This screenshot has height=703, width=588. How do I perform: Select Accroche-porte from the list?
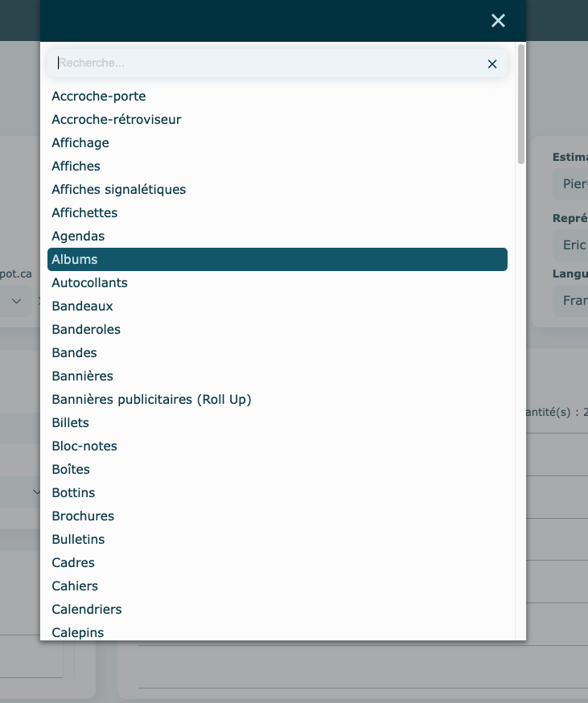point(99,97)
